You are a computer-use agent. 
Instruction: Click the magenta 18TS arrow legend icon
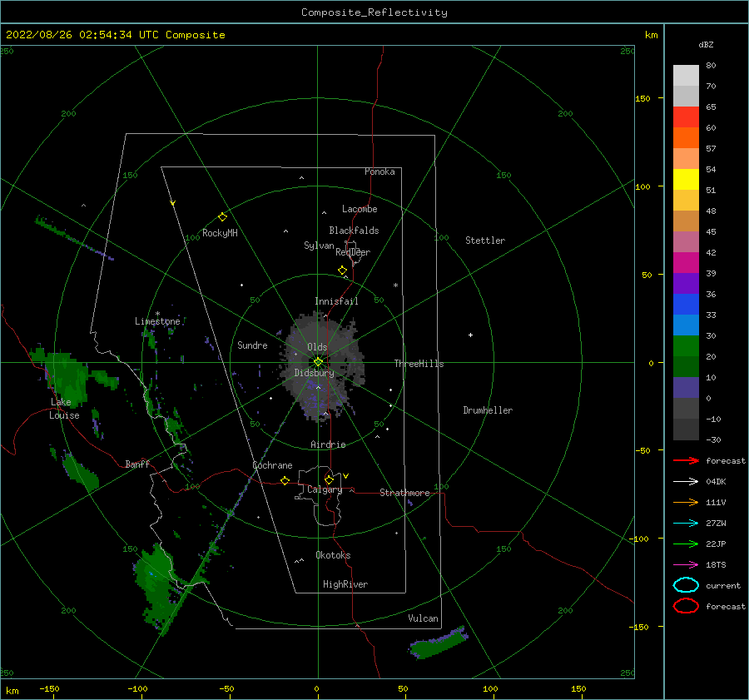686,565
